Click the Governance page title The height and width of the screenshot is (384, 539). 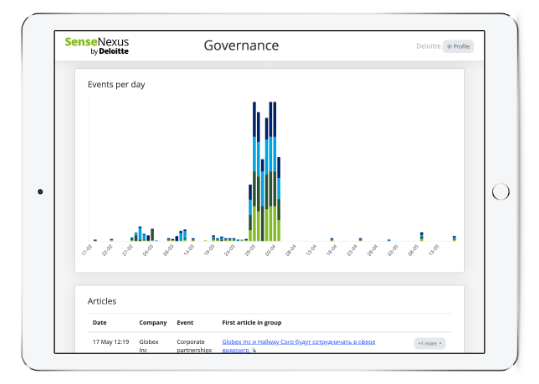click(x=241, y=45)
